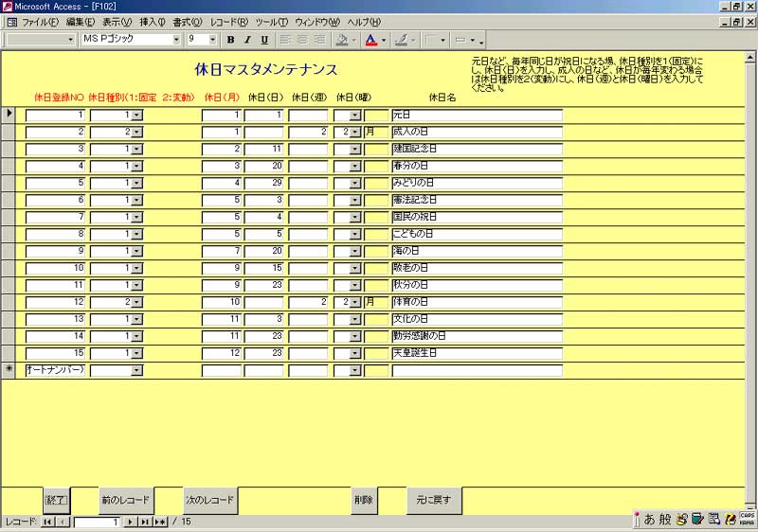Viewport: 758px width, 532px height.
Task: Click the font color 'A' icon
Action: (370, 40)
